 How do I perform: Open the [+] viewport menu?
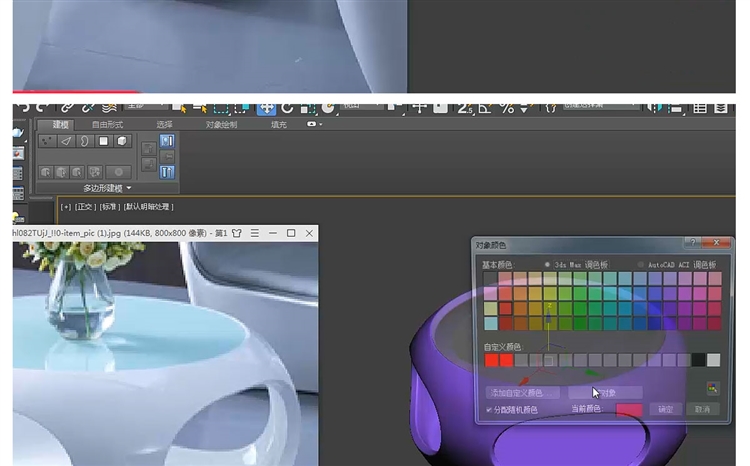pyautogui.click(x=66, y=207)
